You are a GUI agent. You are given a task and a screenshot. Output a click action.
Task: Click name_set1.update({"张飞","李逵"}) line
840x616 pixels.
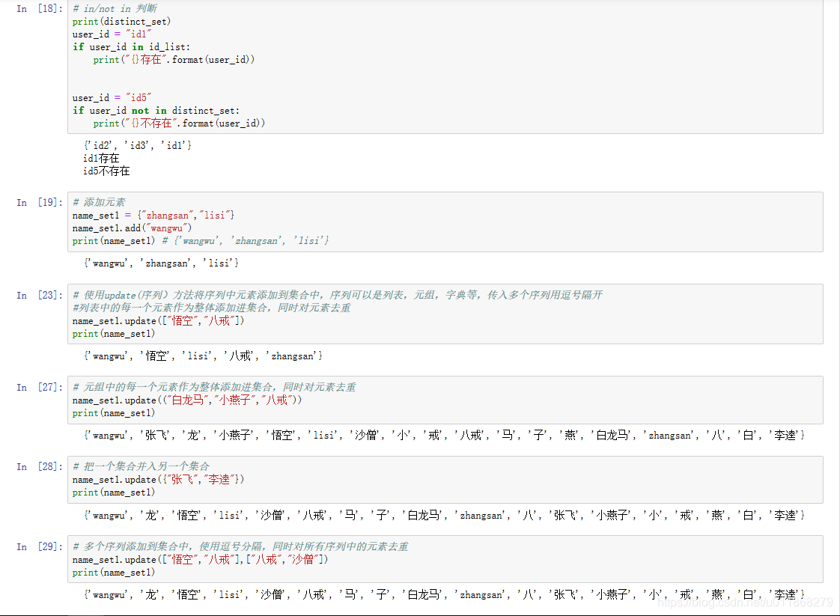pyautogui.click(x=158, y=480)
